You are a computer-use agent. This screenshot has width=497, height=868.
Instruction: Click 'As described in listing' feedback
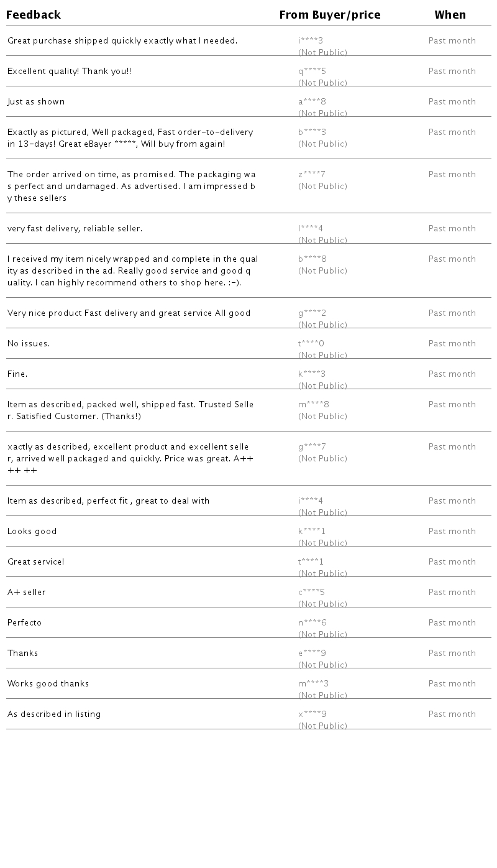tap(54, 714)
